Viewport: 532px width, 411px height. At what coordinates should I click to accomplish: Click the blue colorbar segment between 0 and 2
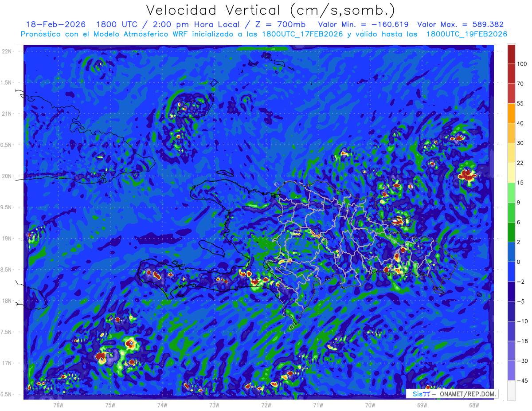[511, 252]
